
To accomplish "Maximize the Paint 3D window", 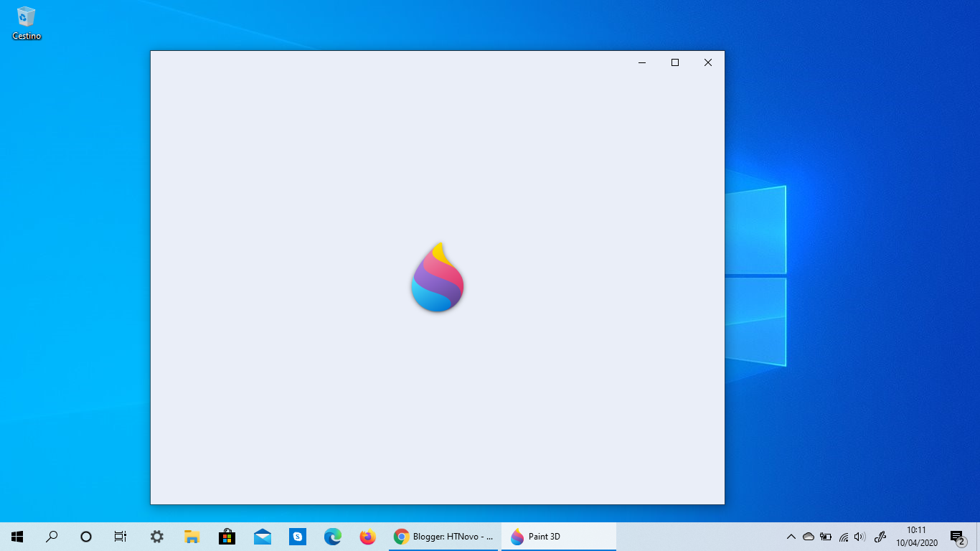I will pyautogui.click(x=675, y=62).
